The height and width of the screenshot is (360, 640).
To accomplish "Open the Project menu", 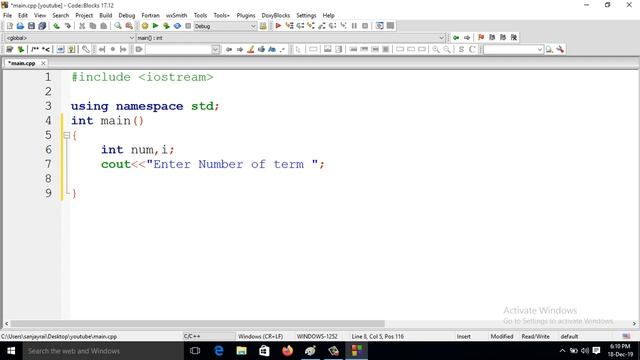I will [x=84, y=15].
